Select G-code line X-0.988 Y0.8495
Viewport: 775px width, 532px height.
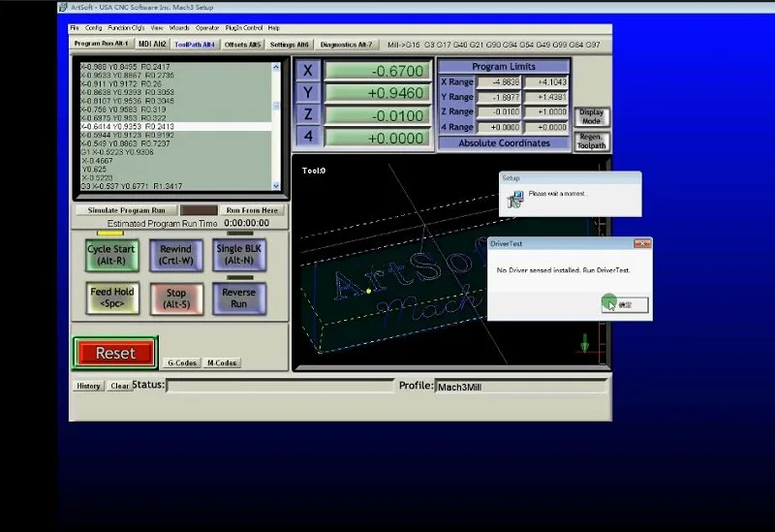[x=125, y=67]
